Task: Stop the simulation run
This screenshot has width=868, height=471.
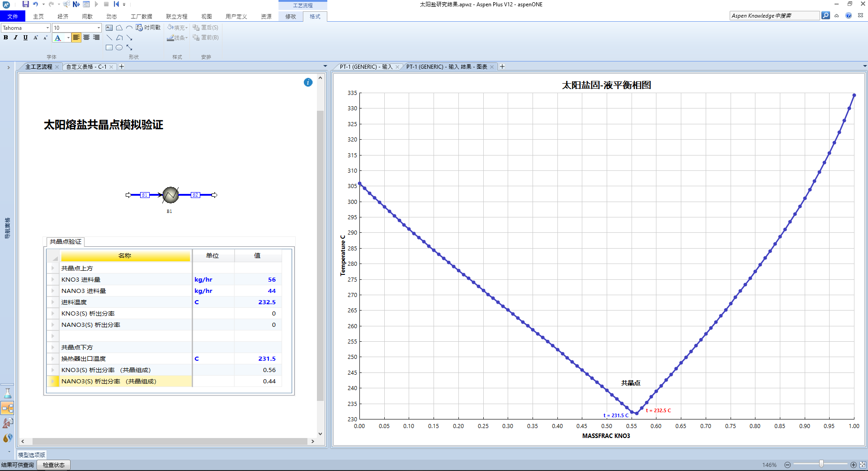Action: (x=106, y=4)
